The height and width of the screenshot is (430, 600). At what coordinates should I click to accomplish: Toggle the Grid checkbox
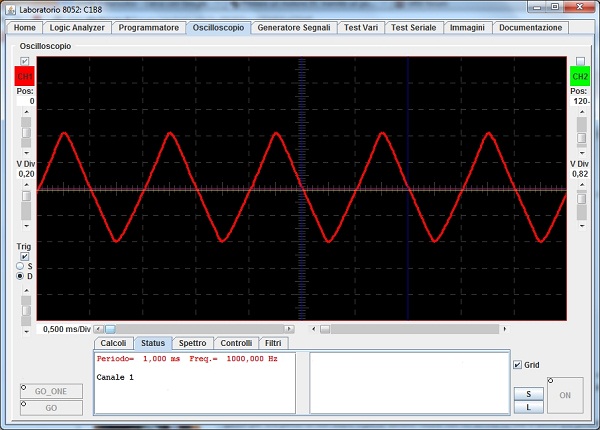point(517,365)
